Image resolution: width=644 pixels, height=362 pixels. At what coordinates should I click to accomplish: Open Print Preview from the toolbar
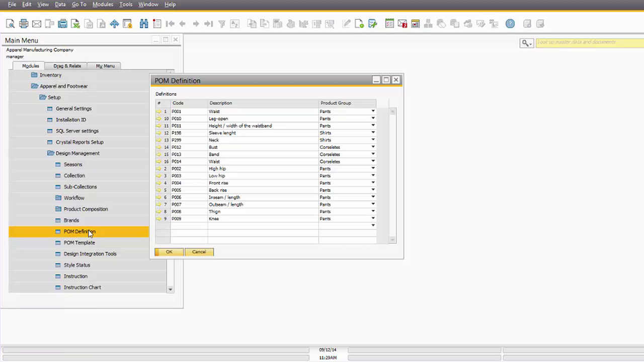point(11,24)
